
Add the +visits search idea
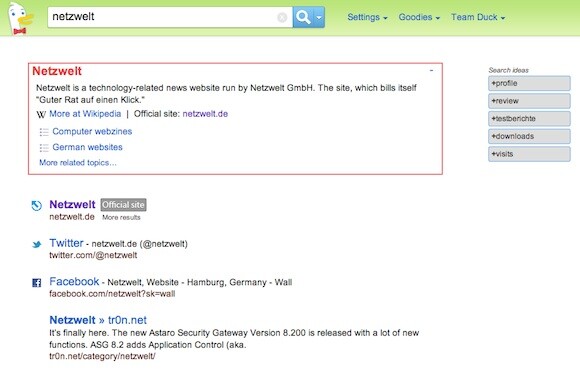pos(529,154)
